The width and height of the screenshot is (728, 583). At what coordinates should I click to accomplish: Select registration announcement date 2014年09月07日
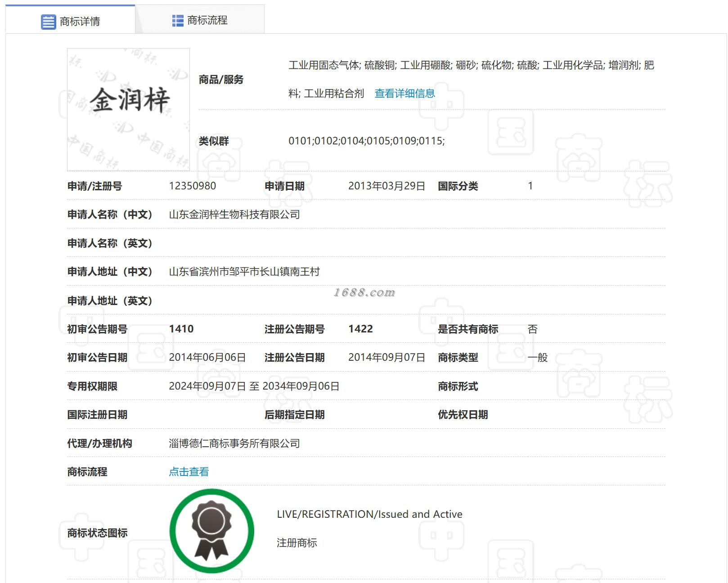(x=386, y=358)
